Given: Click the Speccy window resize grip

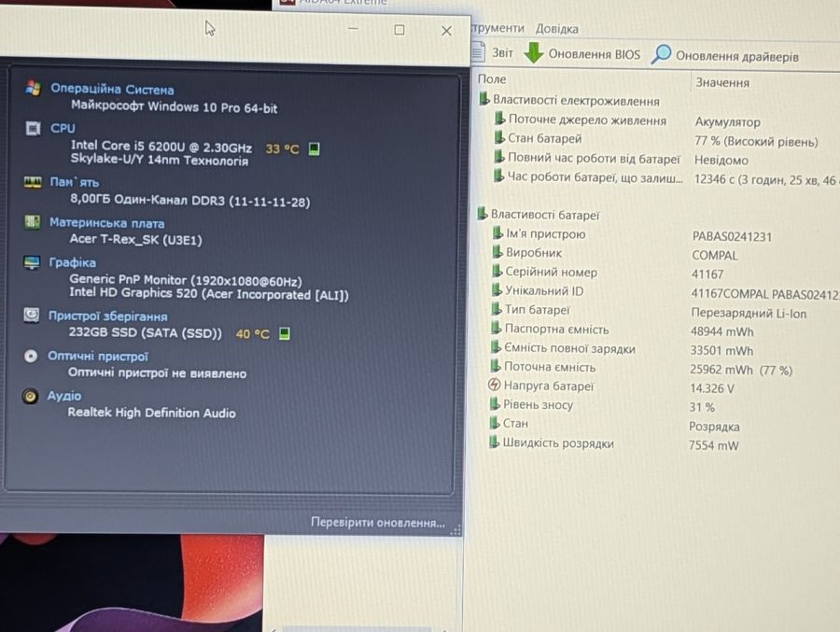Looking at the screenshot, I should coord(455,530).
